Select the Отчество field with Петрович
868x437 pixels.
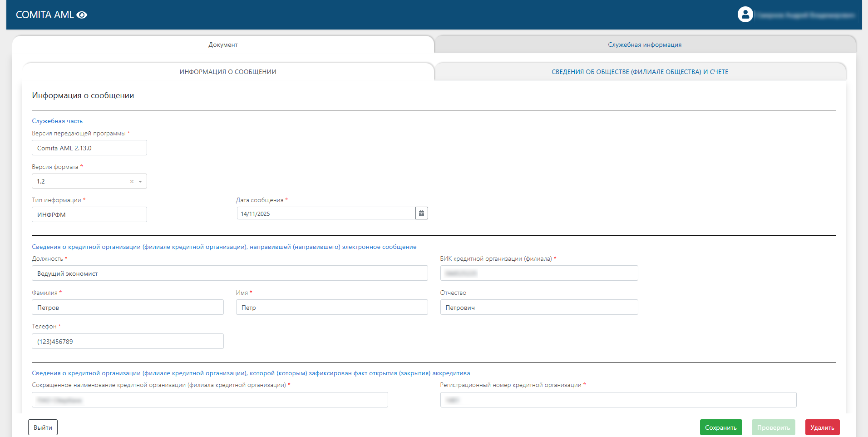tap(539, 308)
